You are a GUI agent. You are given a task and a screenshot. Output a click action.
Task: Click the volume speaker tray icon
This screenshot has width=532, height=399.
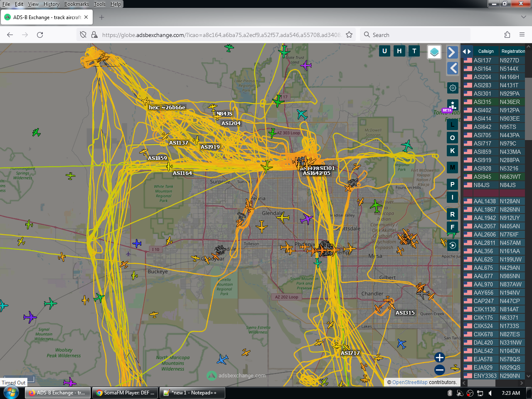[x=490, y=393]
